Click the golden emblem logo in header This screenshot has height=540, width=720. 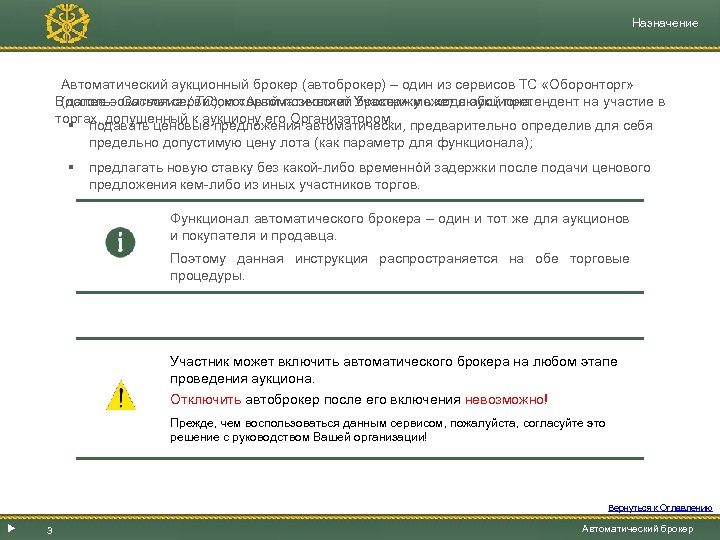[x=67, y=23]
